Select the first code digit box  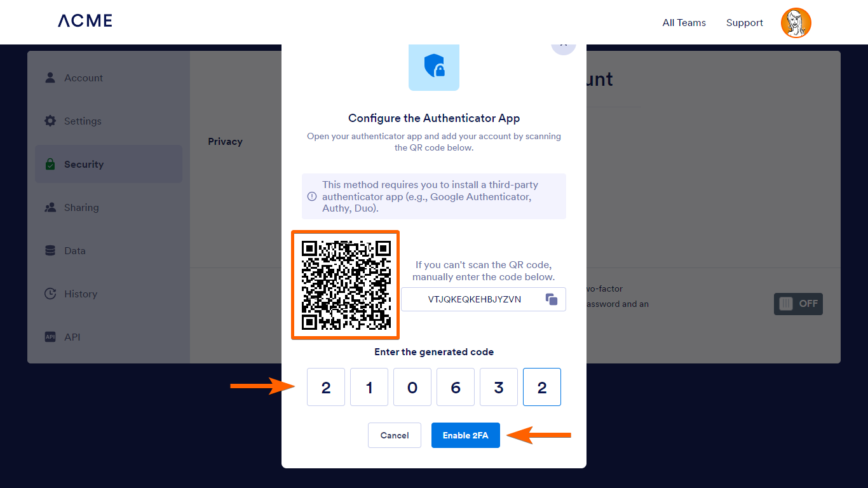point(326,387)
